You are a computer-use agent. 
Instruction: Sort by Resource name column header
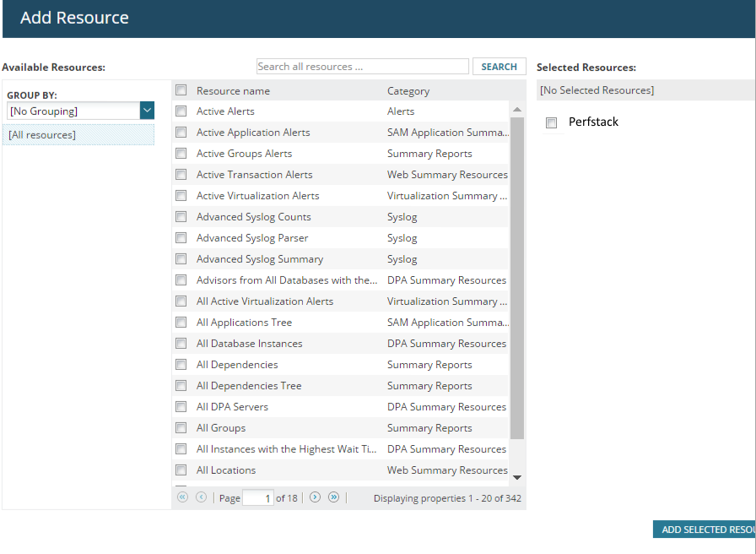(x=233, y=90)
